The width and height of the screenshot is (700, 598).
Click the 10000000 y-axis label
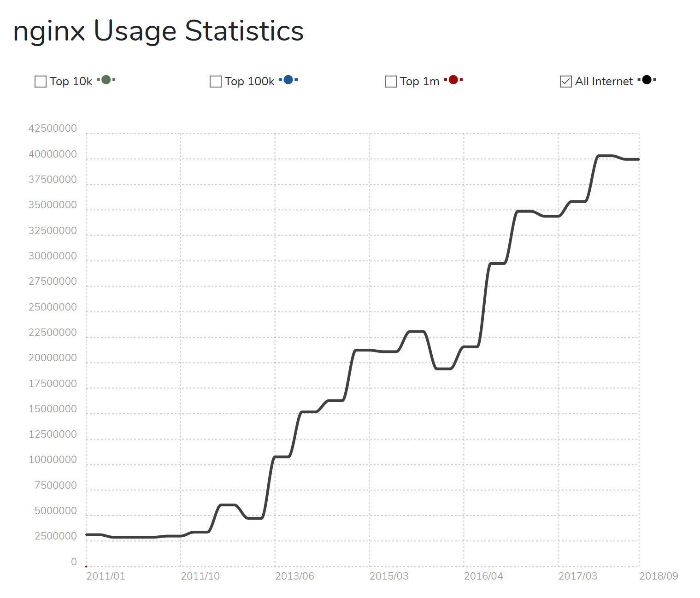pos(53,460)
